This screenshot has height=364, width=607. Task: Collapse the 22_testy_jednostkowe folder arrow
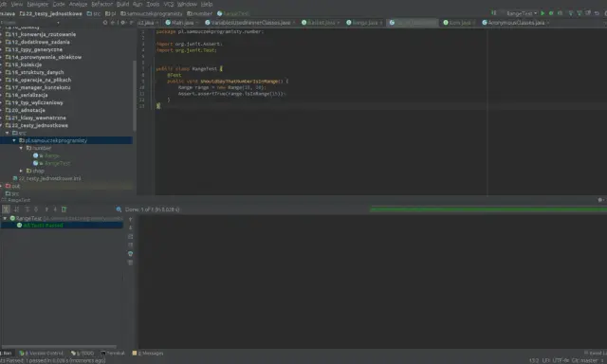coord(2,125)
